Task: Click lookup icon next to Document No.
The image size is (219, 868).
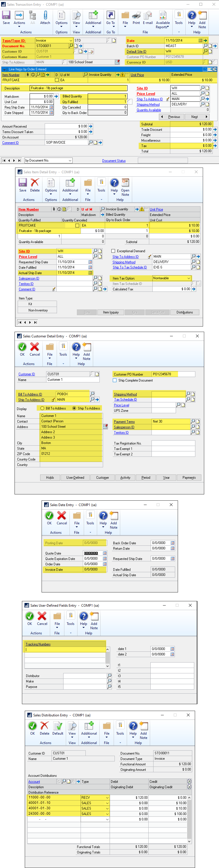Action: (71, 46)
